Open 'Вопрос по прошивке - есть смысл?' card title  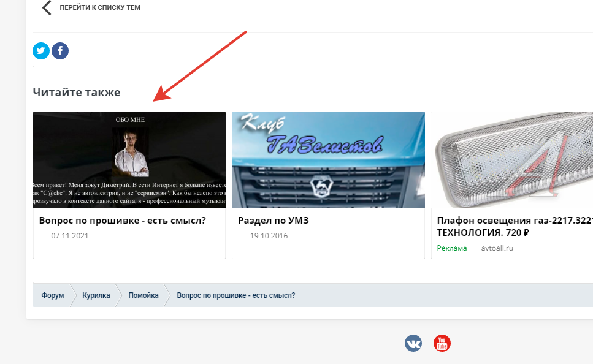click(x=123, y=221)
